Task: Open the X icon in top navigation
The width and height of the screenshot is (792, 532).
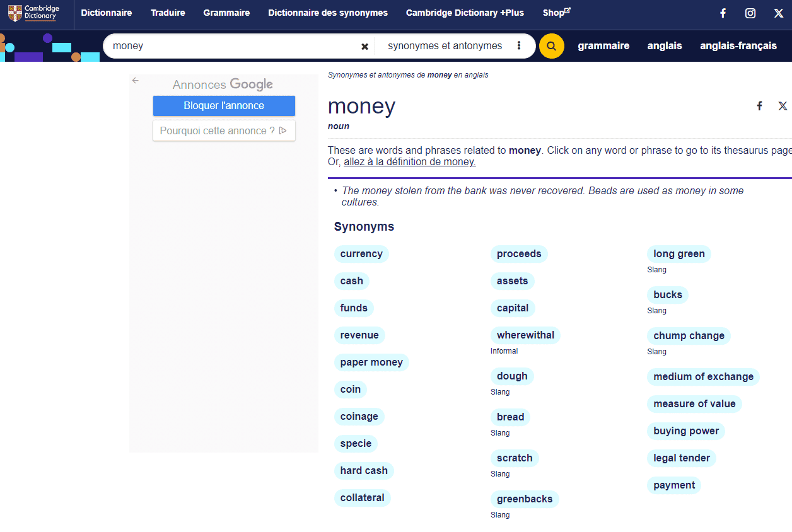Action: [x=779, y=13]
